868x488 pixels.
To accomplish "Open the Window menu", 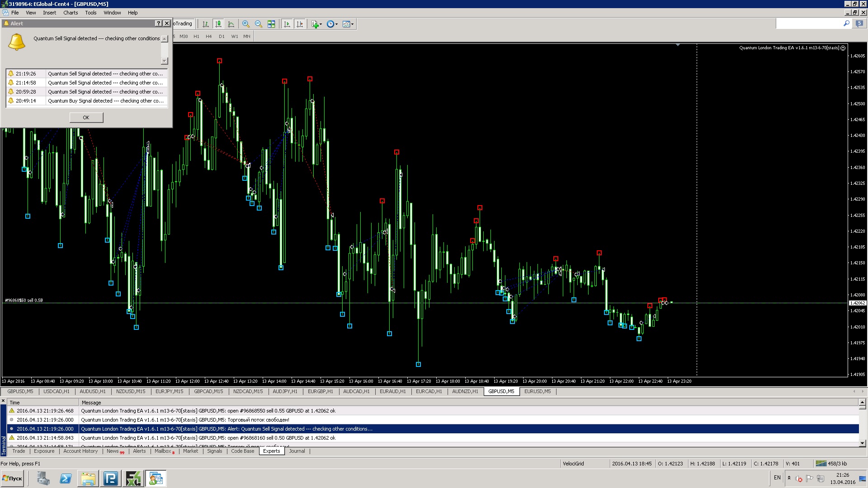I will (112, 13).
